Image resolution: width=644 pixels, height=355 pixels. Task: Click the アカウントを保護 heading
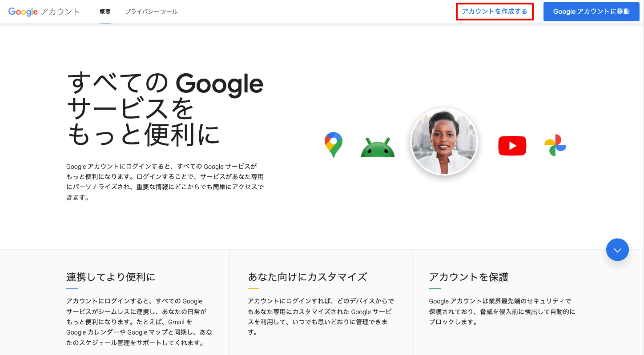[469, 277]
